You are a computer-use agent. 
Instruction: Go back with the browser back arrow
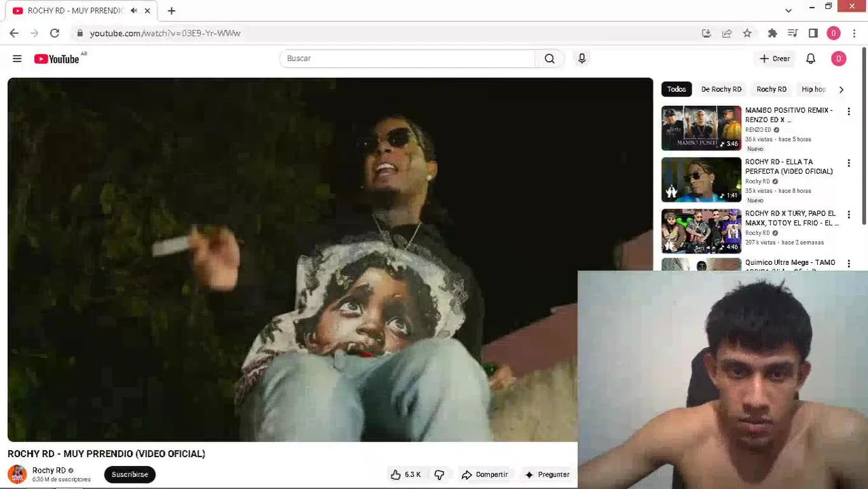pos(14,33)
